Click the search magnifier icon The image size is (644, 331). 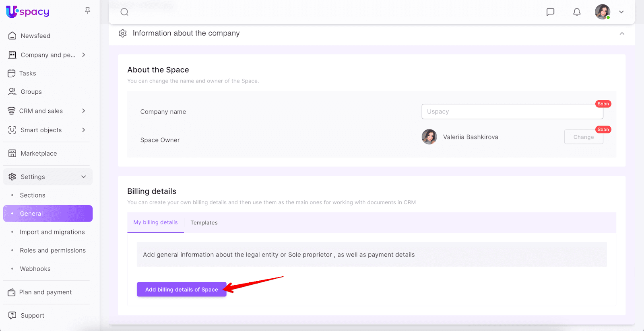[x=124, y=12]
